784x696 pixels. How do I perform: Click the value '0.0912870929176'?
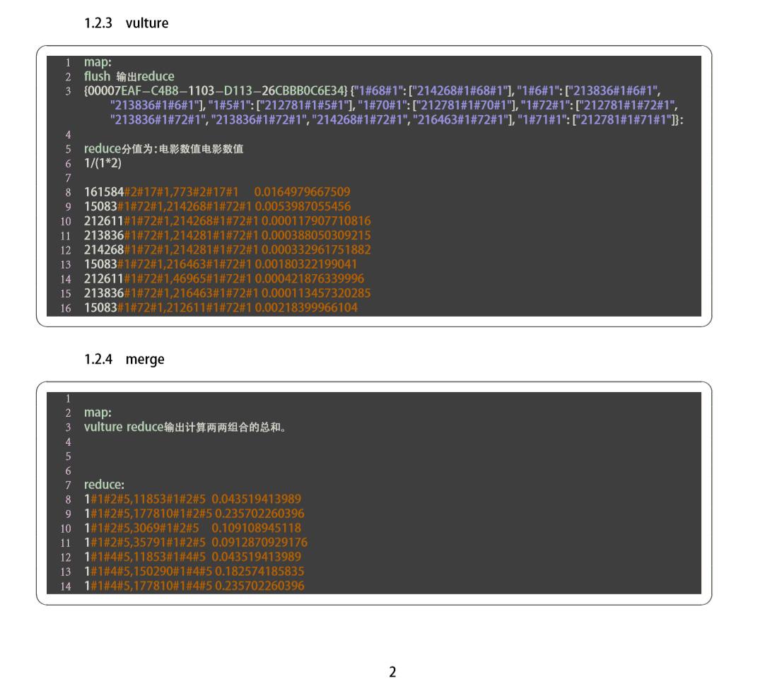coord(259,543)
